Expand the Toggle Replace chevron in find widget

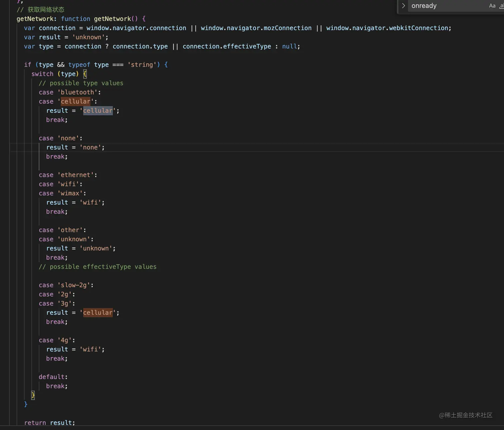click(403, 6)
